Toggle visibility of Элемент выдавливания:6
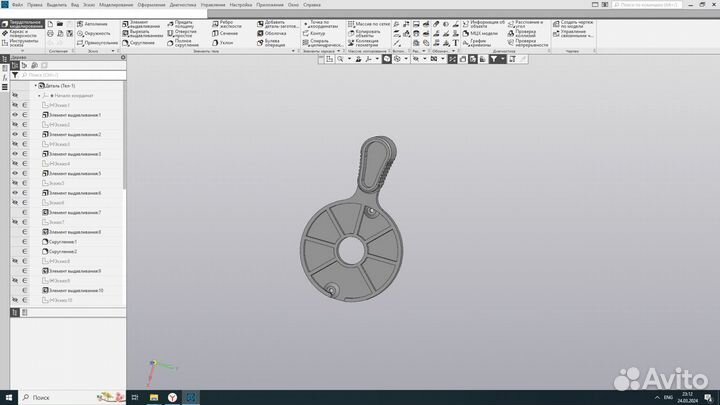The image size is (720, 405). coord(15,193)
